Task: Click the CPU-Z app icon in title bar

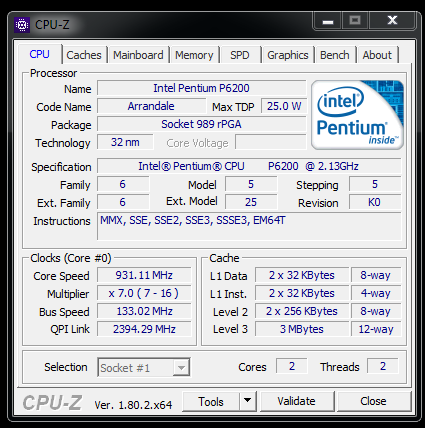Action: (x=22, y=25)
